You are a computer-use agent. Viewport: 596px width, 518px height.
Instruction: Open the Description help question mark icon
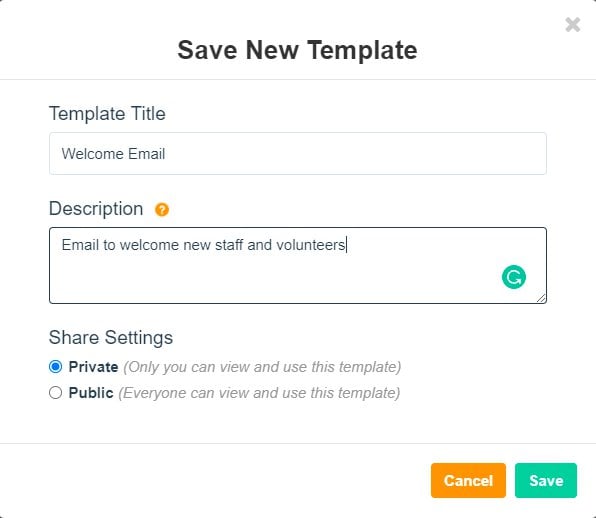click(162, 209)
